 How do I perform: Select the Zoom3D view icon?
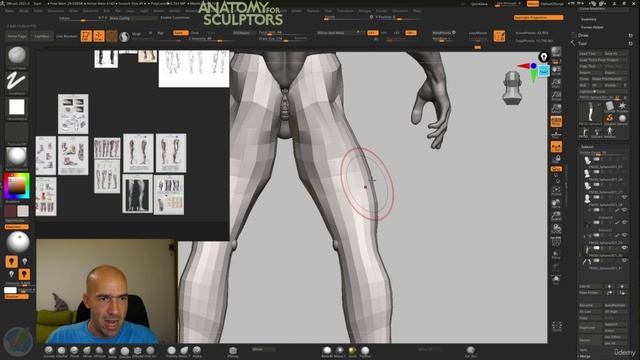click(556, 216)
